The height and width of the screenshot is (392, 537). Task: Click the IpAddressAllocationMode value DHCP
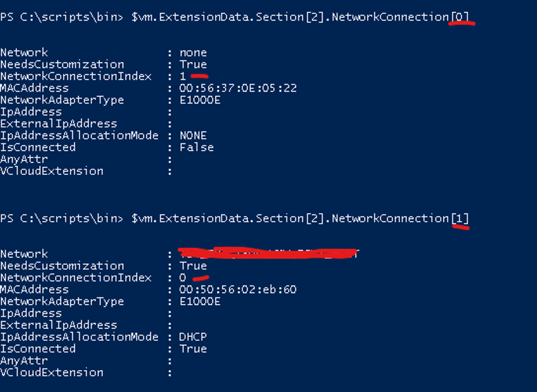(x=193, y=337)
